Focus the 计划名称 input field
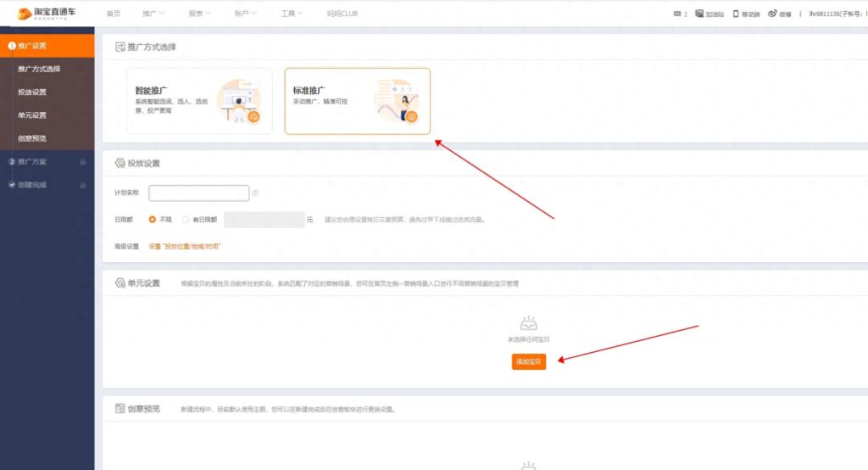 (198, 193)
